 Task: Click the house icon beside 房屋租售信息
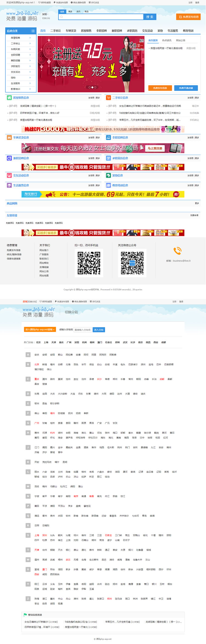point(9,98)
